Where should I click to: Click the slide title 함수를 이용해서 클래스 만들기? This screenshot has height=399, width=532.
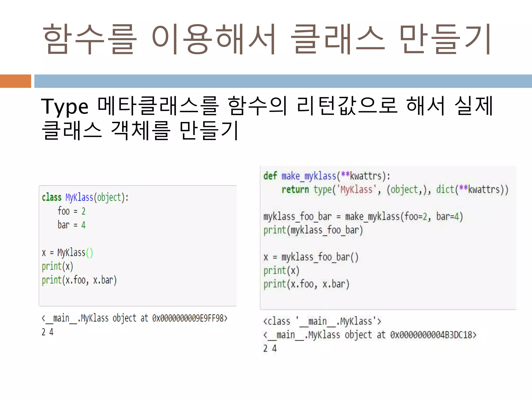point(267,39)
